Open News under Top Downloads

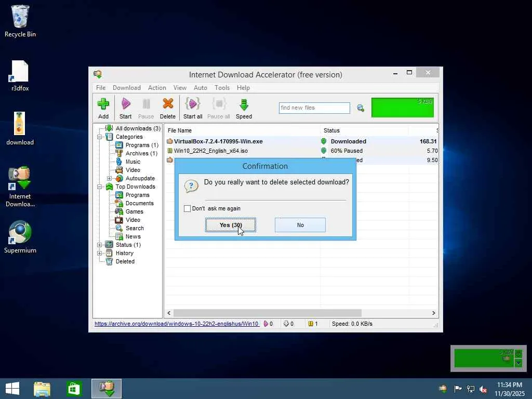[133, 236]
